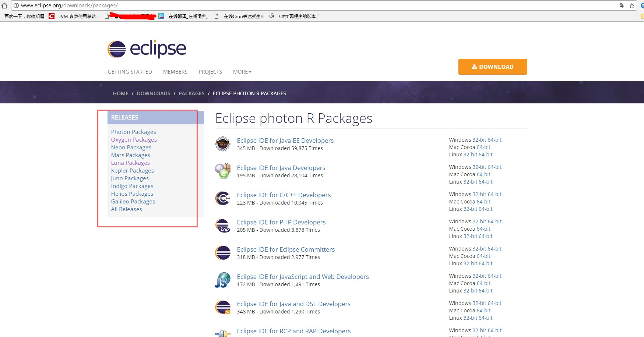Open GETTING STARTED menu item

[x=130, y=72]
